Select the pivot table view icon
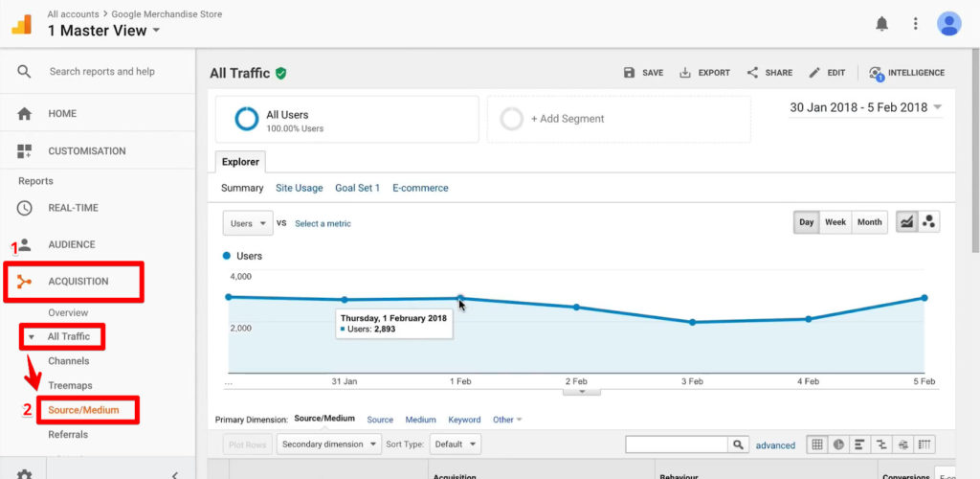This screenshot has width=980, height=479. (925, 445)
